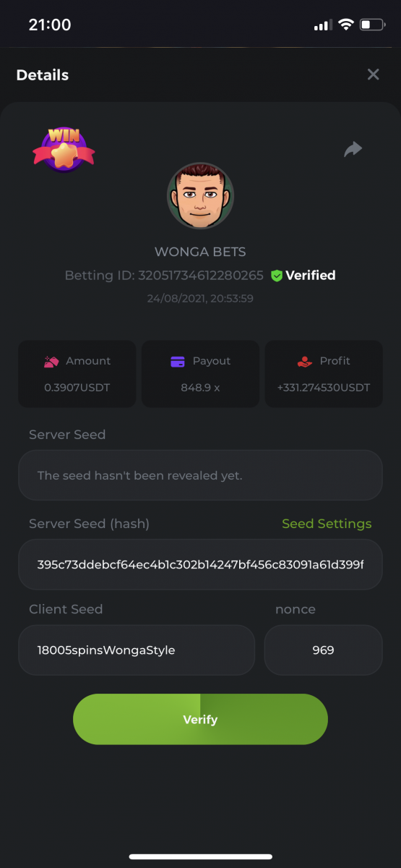Close the Details panel with X
401x868 pixels.
point(373,75)
